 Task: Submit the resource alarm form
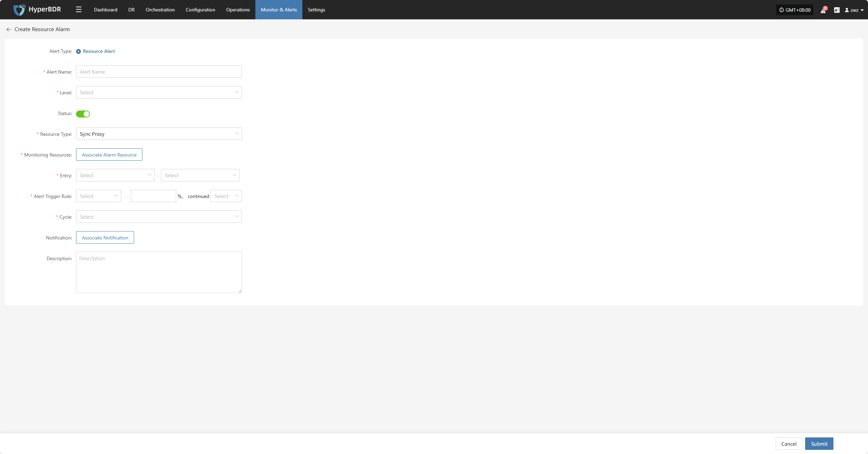pos(819,444)
